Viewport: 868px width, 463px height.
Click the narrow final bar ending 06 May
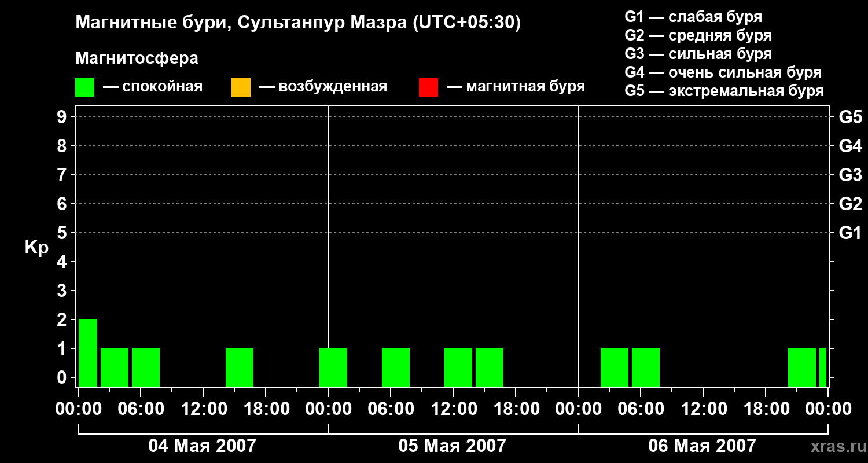[823, 367]
